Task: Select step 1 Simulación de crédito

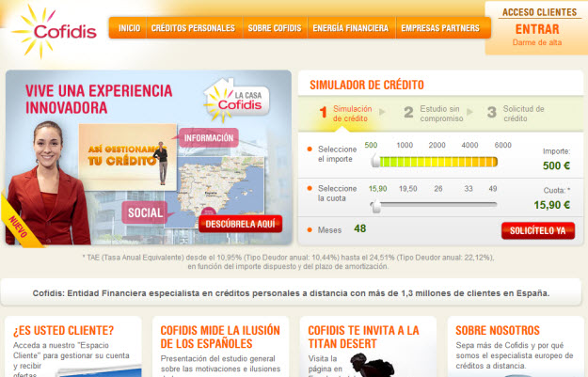Action: tap(346, 114)
